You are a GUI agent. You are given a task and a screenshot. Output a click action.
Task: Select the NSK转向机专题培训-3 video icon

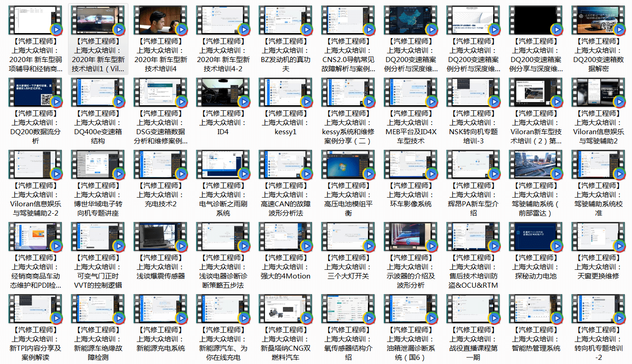point(473,93)
